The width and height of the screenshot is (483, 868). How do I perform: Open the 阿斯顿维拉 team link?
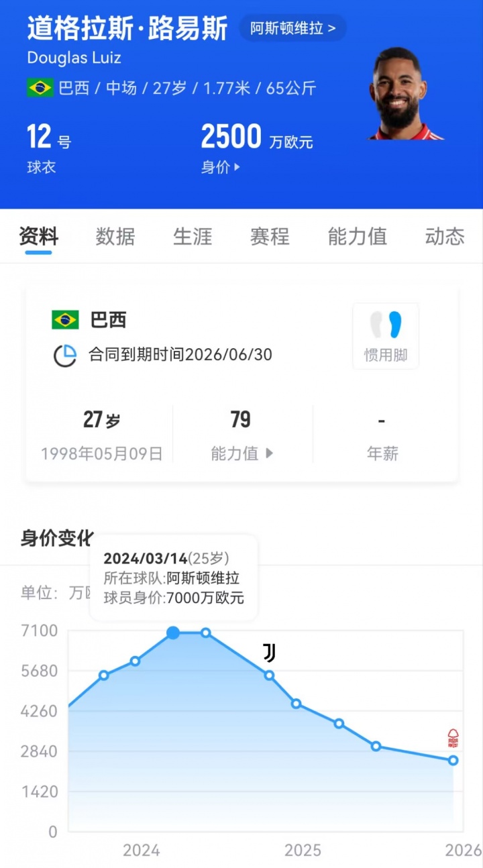pyautogui.click(x=293, y=28)
